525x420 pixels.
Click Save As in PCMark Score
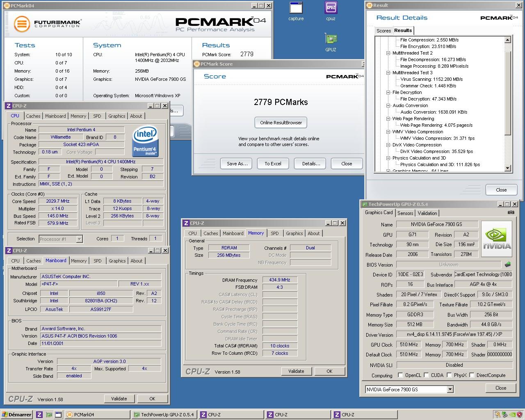[237, 164]
